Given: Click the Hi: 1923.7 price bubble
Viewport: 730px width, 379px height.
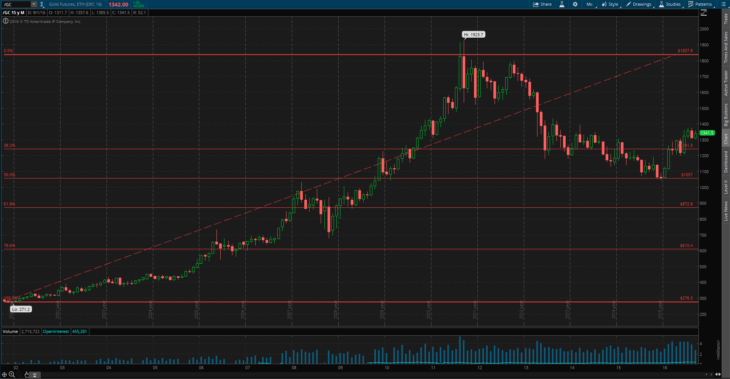Looking at the screenshot, I should [473, 34].
